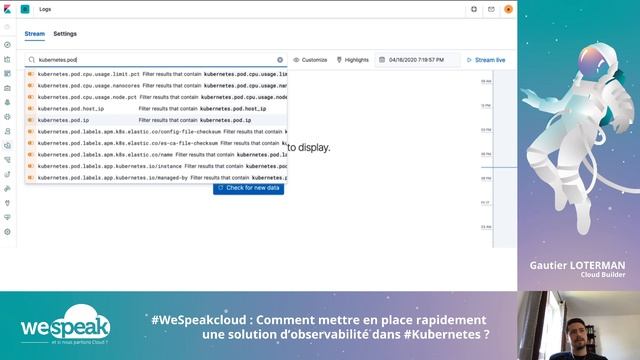Switch to the Settings tab
This screenshot has height=360, width=640.
(x=65, y=34)
